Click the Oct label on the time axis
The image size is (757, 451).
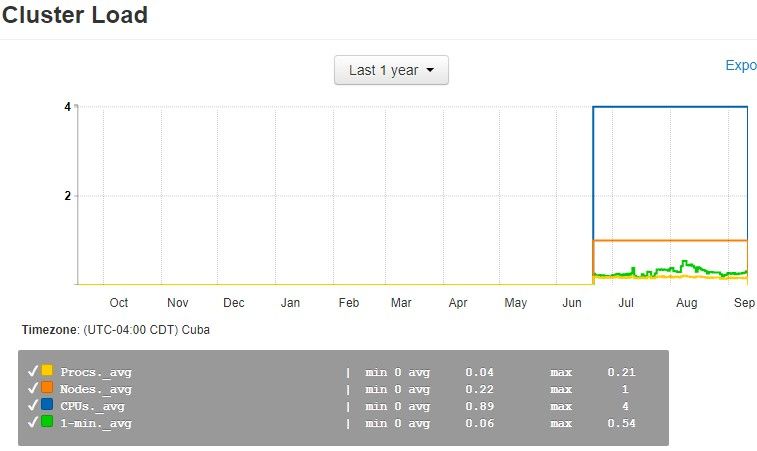point(119,302)
